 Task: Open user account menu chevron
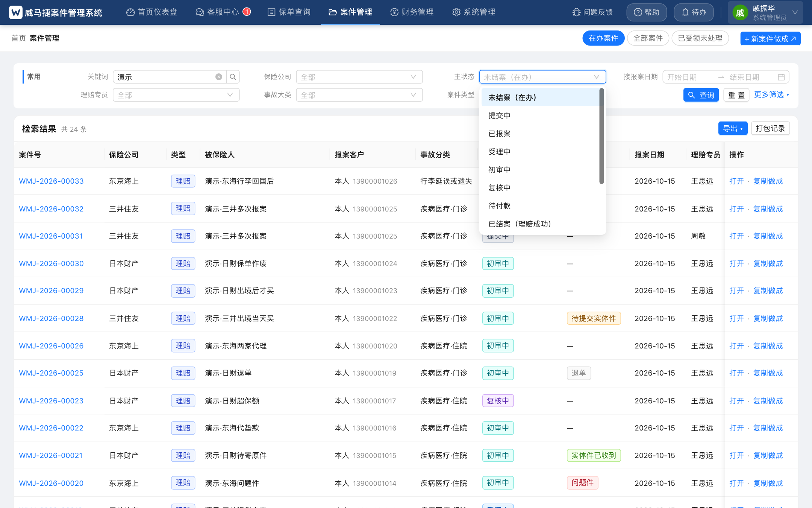coord(795,12)
